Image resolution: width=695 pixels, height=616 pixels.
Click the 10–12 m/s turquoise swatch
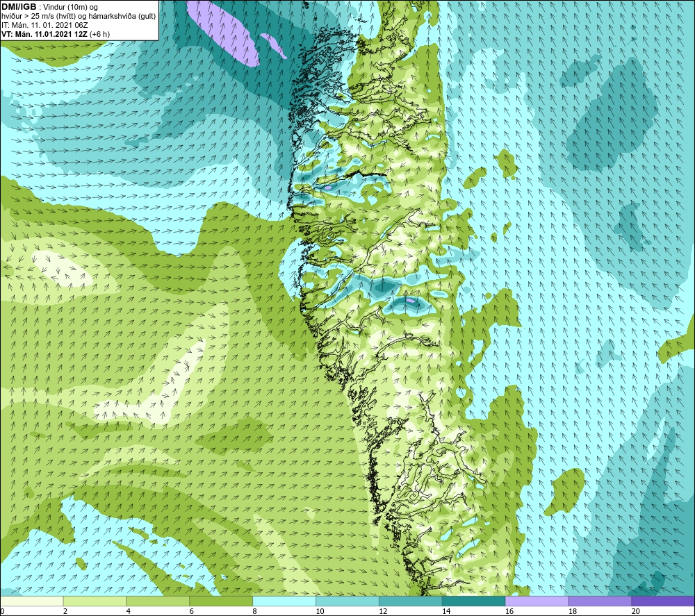click(x=347, y=601)
